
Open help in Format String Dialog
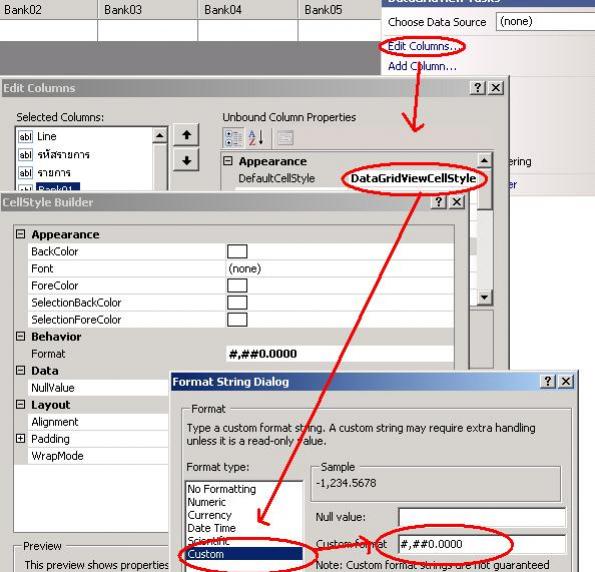pyautogui.click(x=548, y=381)
